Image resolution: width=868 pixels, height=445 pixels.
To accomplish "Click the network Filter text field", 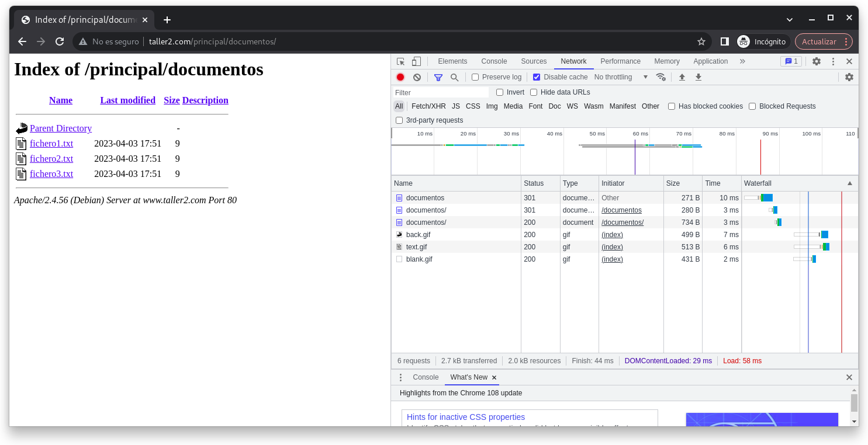I will 441,92.
